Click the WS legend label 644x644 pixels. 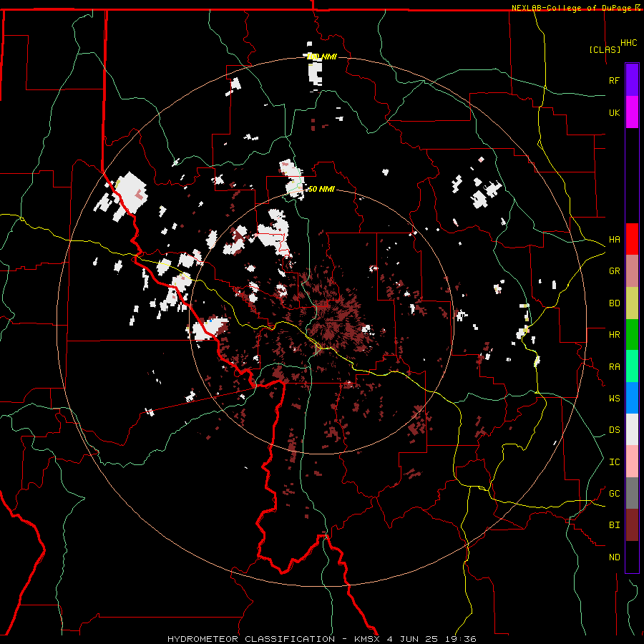point(614,398)
